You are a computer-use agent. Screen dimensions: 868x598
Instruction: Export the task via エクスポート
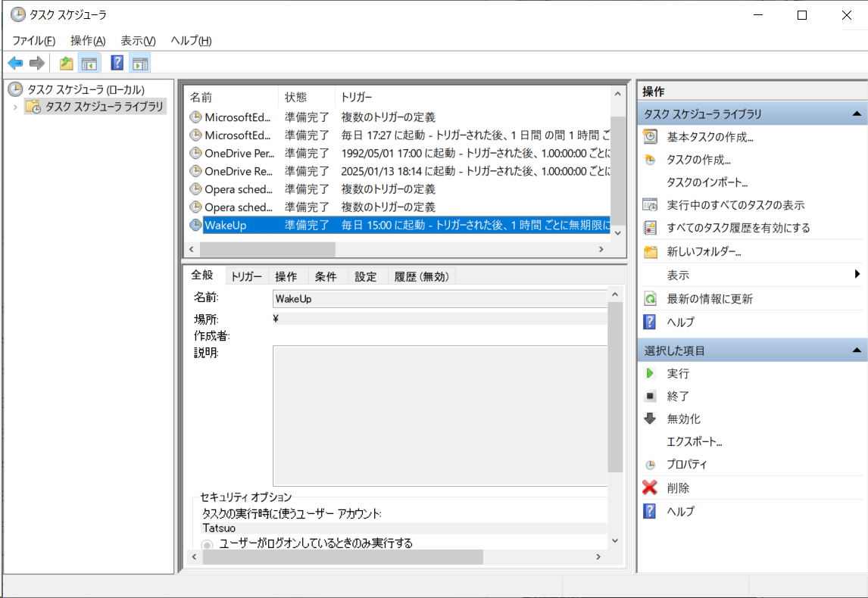pos(688,442)
